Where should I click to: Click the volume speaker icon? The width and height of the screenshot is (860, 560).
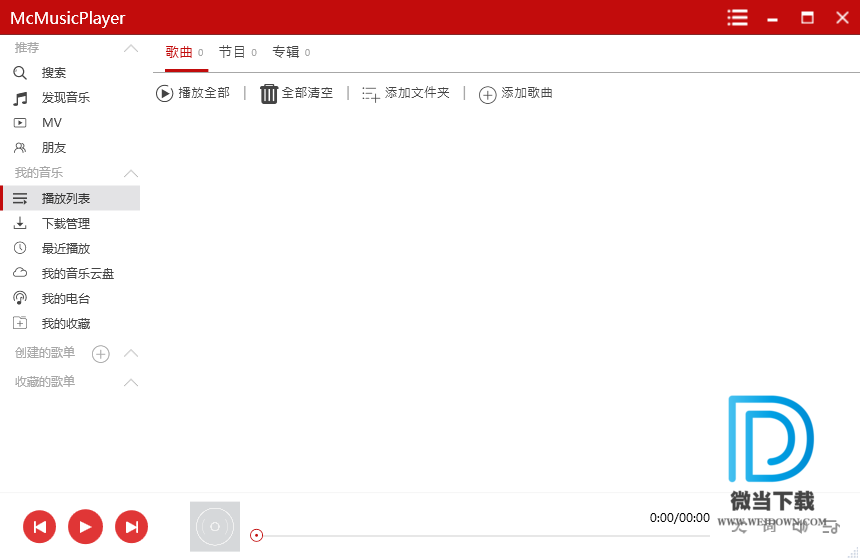point(800,526)
